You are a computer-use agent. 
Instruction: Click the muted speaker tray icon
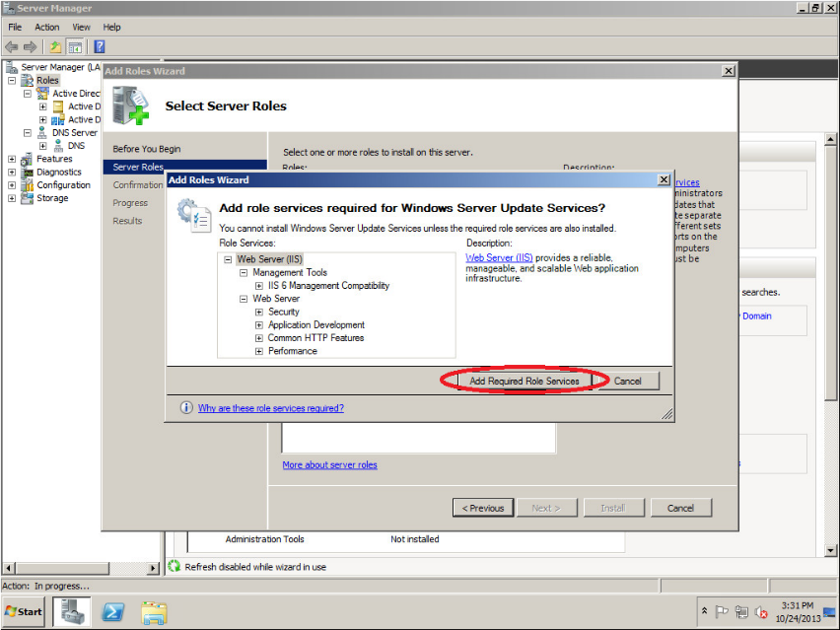[761, 611]
